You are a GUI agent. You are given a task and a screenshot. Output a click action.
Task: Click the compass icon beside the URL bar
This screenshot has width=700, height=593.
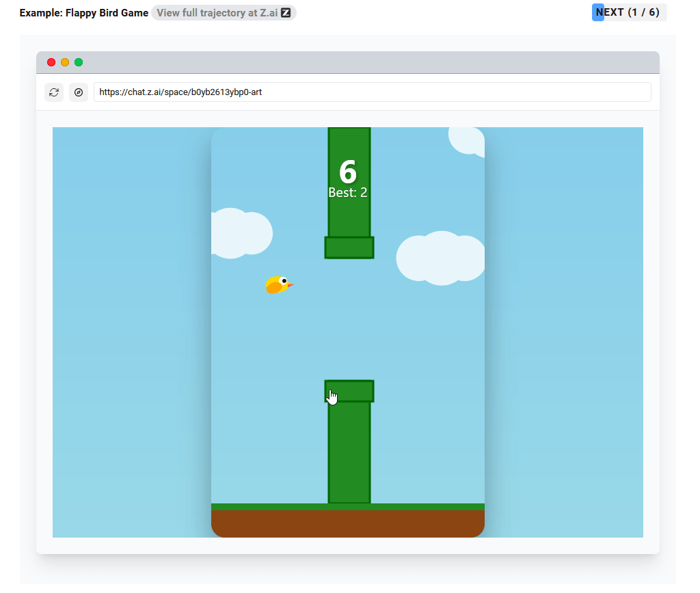pyautogui.click(x=78, y=92)
